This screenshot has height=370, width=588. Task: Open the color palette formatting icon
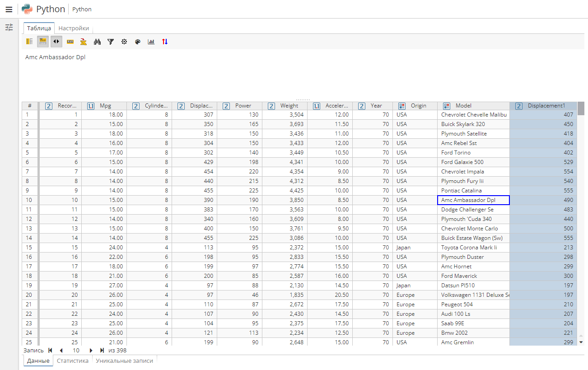pos(138,42)
